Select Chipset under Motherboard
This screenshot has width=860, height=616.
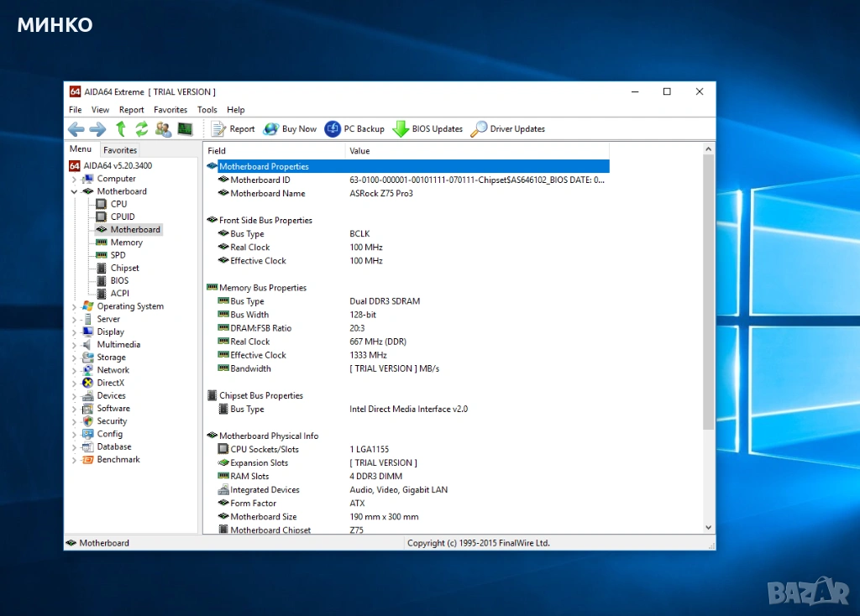click(124, 268)
